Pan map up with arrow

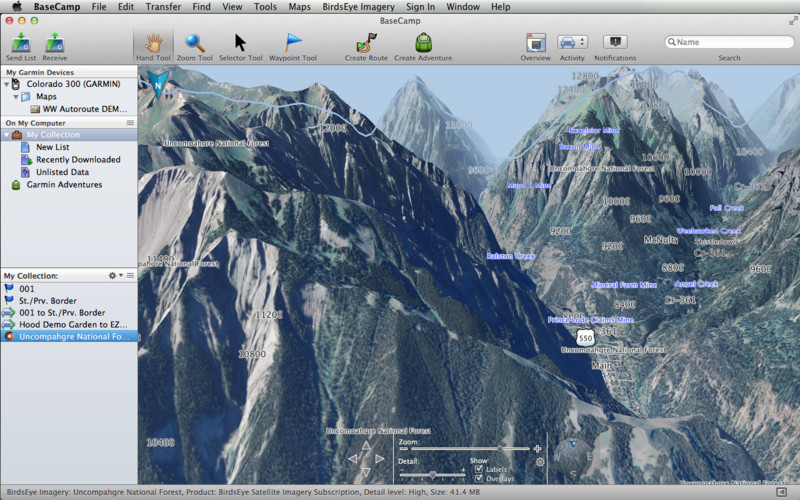366,445
